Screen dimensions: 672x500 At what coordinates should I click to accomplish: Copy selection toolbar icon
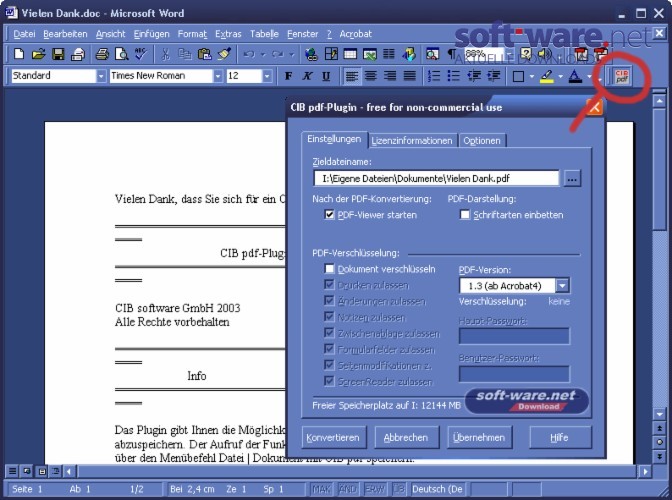click(x=185, y=54)
